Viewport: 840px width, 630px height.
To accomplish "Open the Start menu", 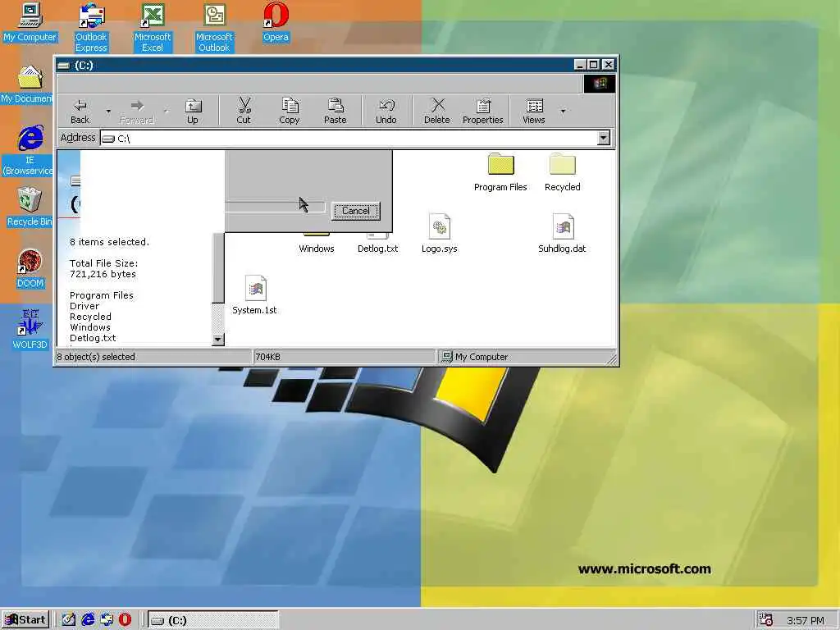I will 25,620.
